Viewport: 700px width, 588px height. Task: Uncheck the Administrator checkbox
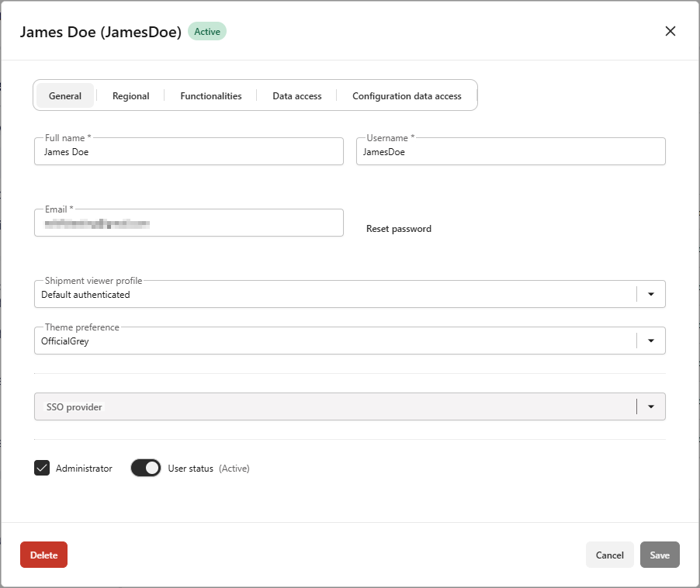42,468
